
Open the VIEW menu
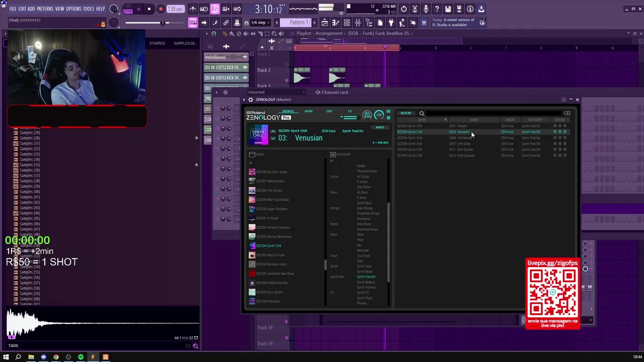click(59, 9)
